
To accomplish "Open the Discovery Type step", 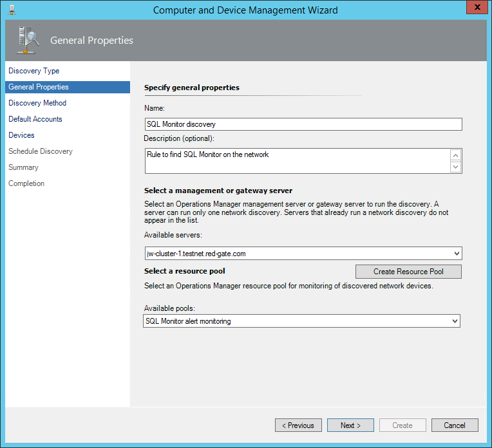I will pos(34,71).
